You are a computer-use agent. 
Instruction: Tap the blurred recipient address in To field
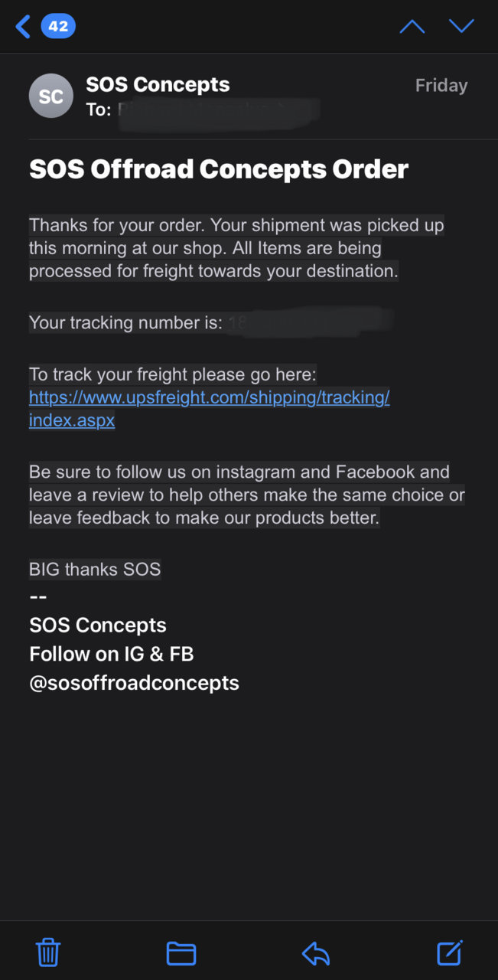(x=217, y=109)
